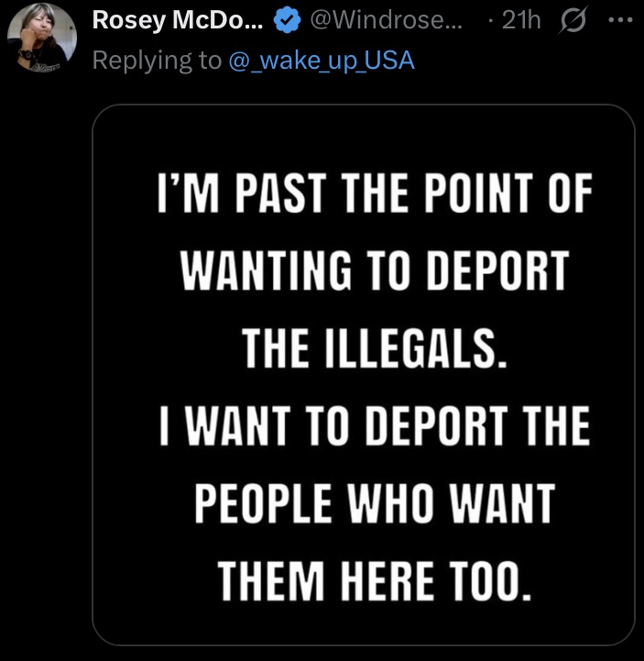Screen dimensions: 644x661
Task: Click the 'PEOPLE WHO WANT' line in image
Action: [376, 502]
